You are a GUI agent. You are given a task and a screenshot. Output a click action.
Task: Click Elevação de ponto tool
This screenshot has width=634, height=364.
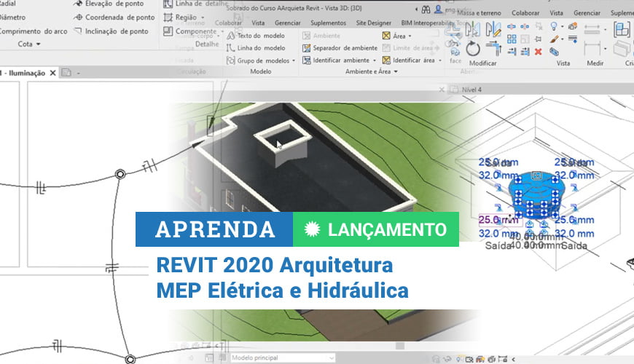(109, 4)
